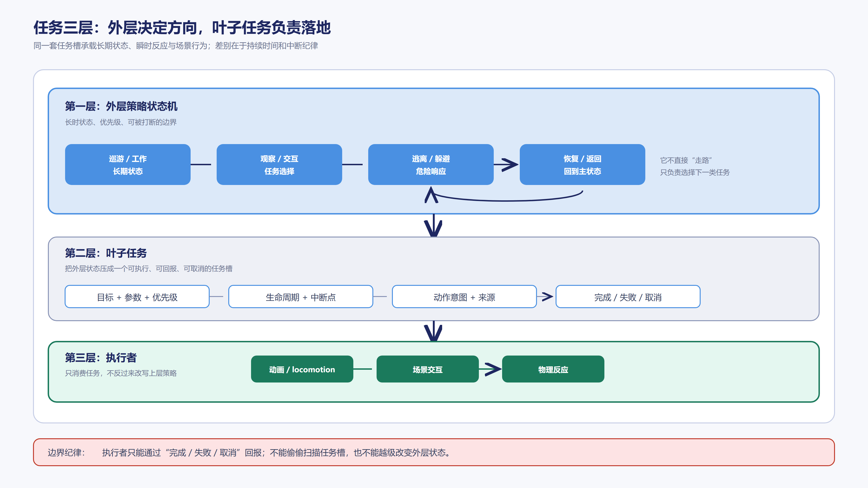This screenshot has width=868, height=488.
Task: Select the note 只负责选择下一类任务
Action: pyautogui.click(x=695, y=172)
